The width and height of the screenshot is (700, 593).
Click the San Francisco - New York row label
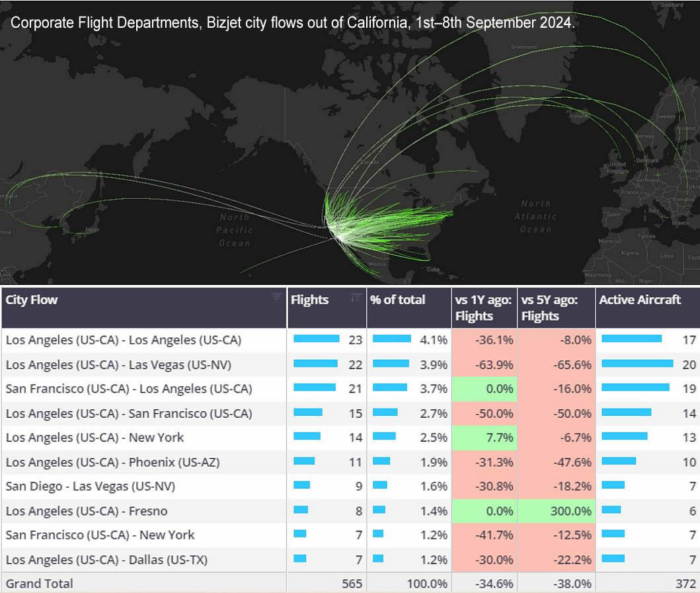point(100,535)
